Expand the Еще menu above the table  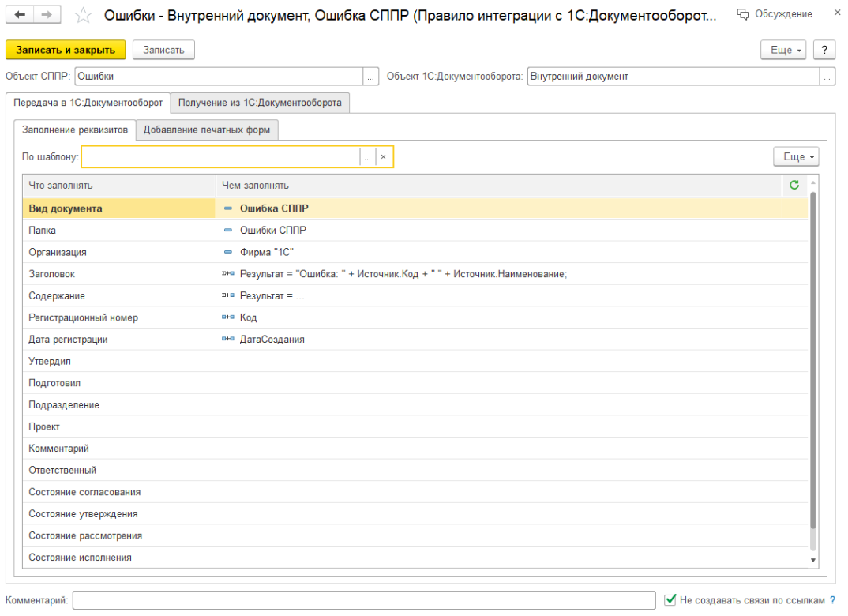point(795,157)
